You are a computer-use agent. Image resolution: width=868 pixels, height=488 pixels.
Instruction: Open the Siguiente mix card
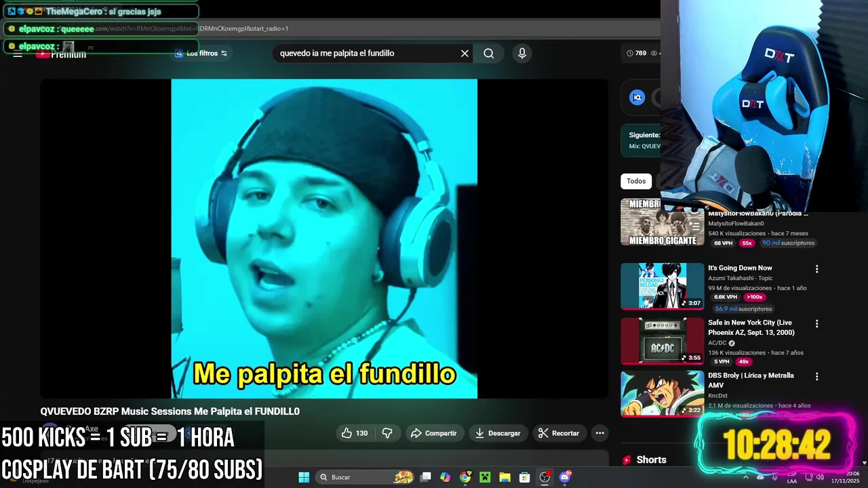[x=641, y=140]
